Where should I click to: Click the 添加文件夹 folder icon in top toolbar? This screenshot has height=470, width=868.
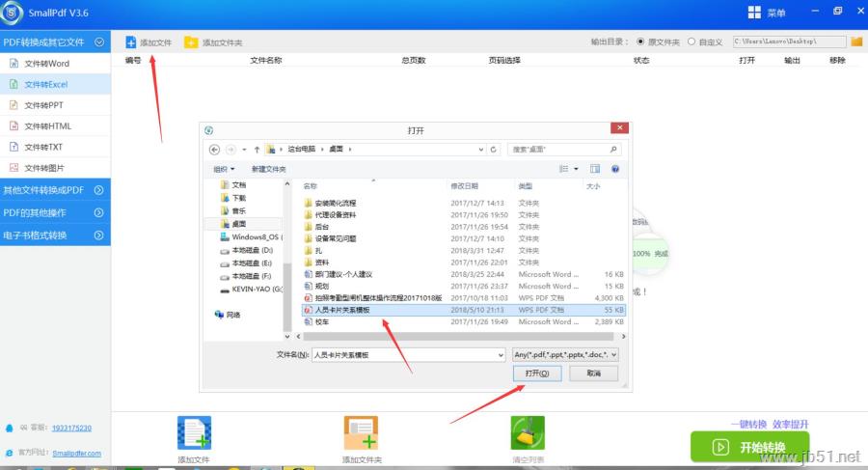pyautogui.click(x=191, y=42)
